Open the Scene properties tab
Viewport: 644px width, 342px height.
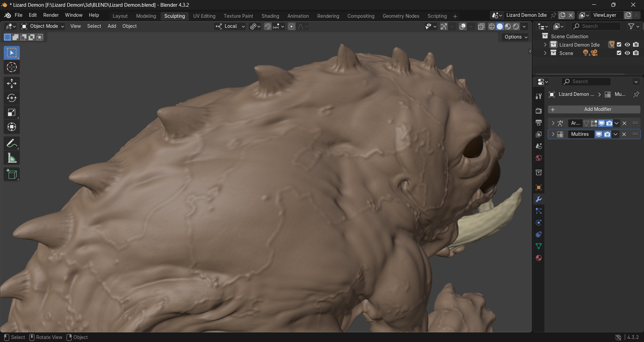[x=539, y=146]
